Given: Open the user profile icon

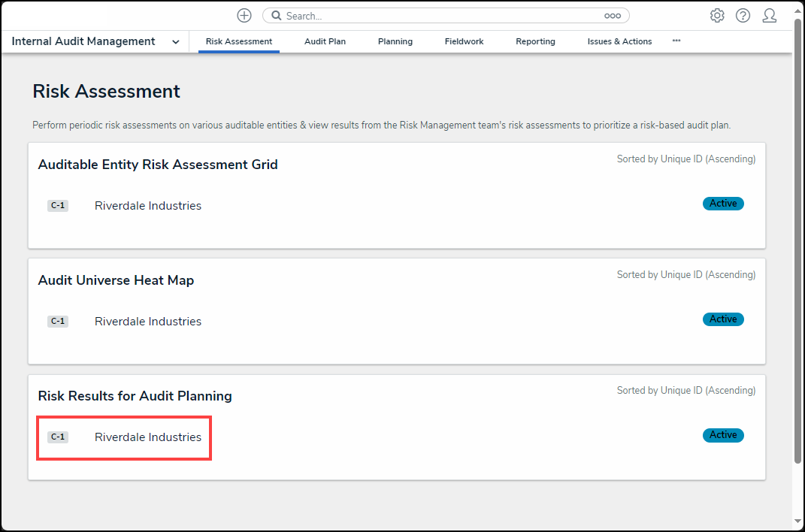Looking at the screenshot, I should tap(769, 16).
